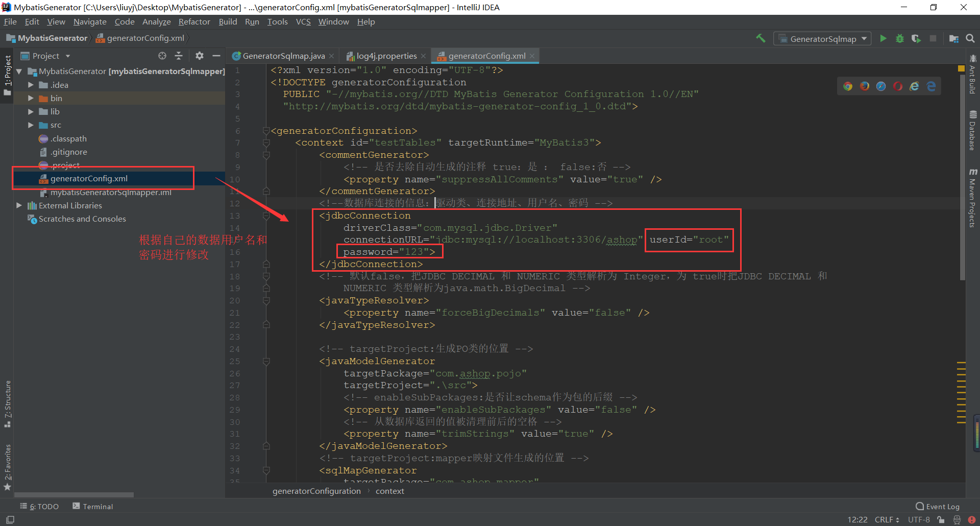This screenshot has width=980, height=526.
Task: Open the line separator CRLF selector
Action: click(x=887, y=519)
